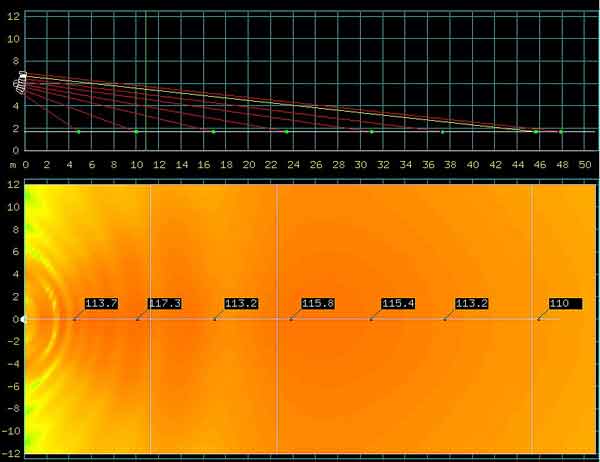Click the 115.8 SPL value label
This screenshot has width=600, height=462.
click(318, 304)
